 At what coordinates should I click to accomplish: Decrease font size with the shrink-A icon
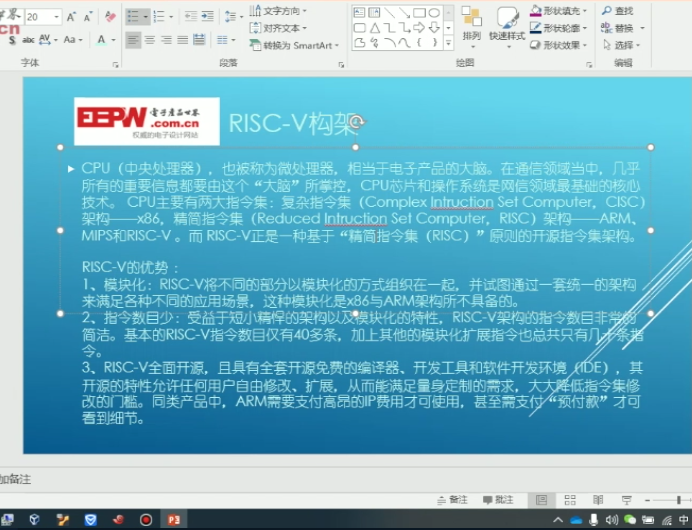pos(88,17)
